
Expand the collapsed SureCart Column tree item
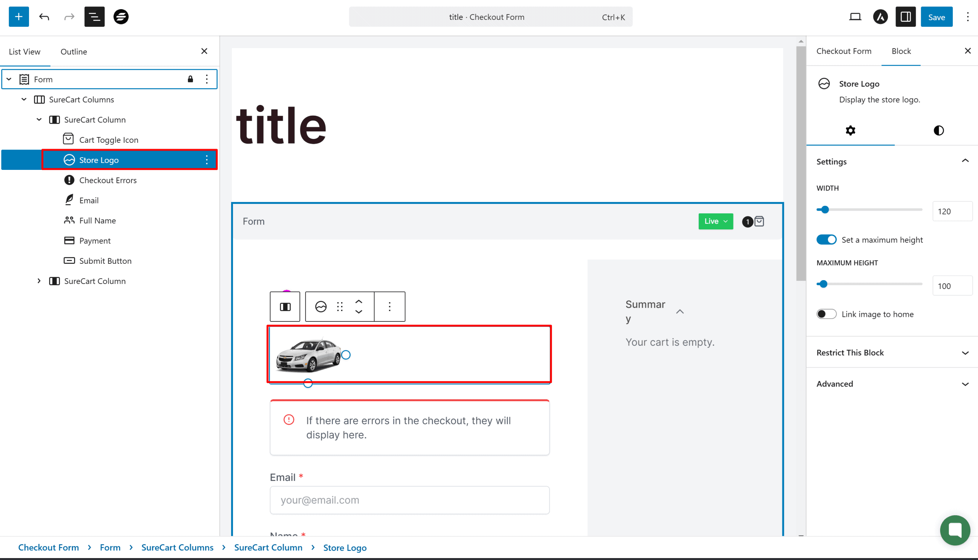(39, 281)
